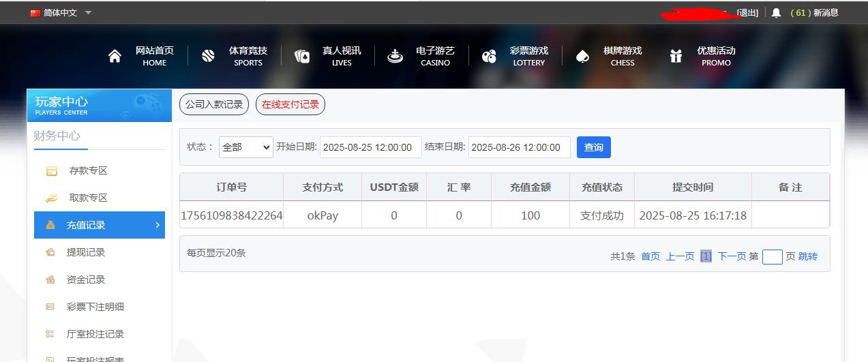Click the 结束日期 end date field
The image size is (868, 362).
click(x=519, y=147)
